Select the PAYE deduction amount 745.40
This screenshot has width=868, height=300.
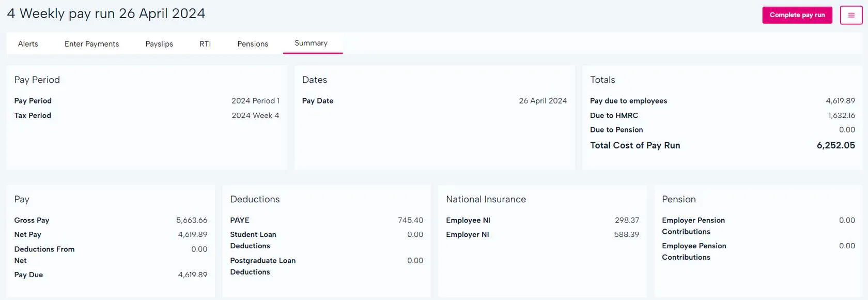pyautogui.click(x=410, y=220)
